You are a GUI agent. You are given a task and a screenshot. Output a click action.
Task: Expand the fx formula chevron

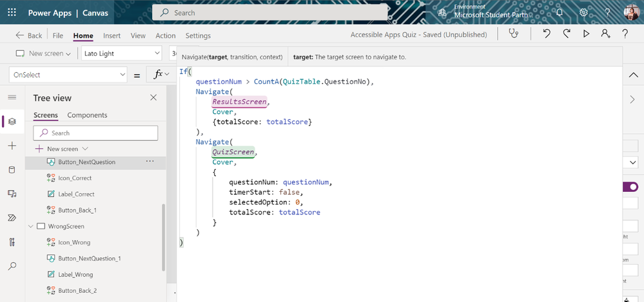tap(167, 74)
